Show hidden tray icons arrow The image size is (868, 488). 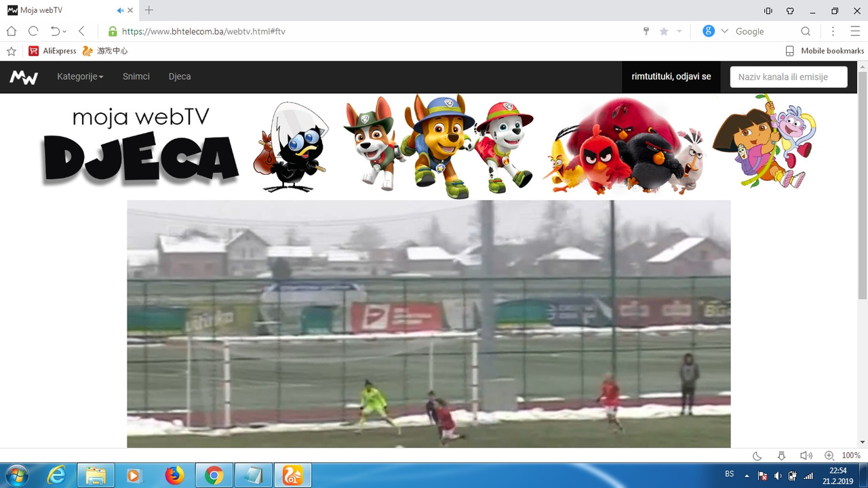pyautogui.click(x=747, y=476)
